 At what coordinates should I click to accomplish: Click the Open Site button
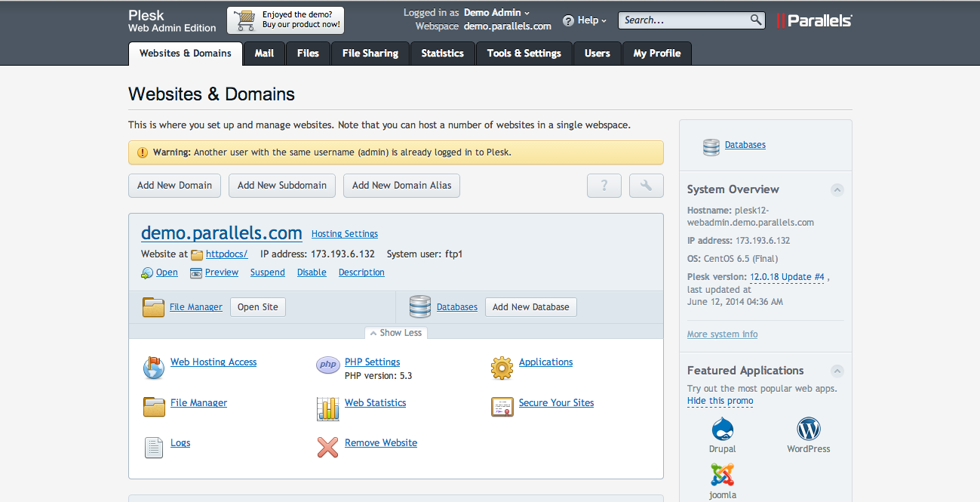click(258, 307)
